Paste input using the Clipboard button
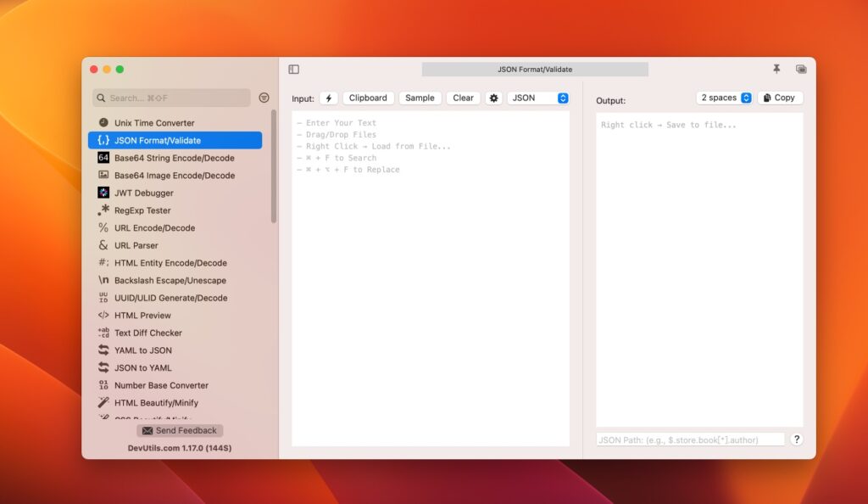Screen dimensions: 868x504 [368, 98]
